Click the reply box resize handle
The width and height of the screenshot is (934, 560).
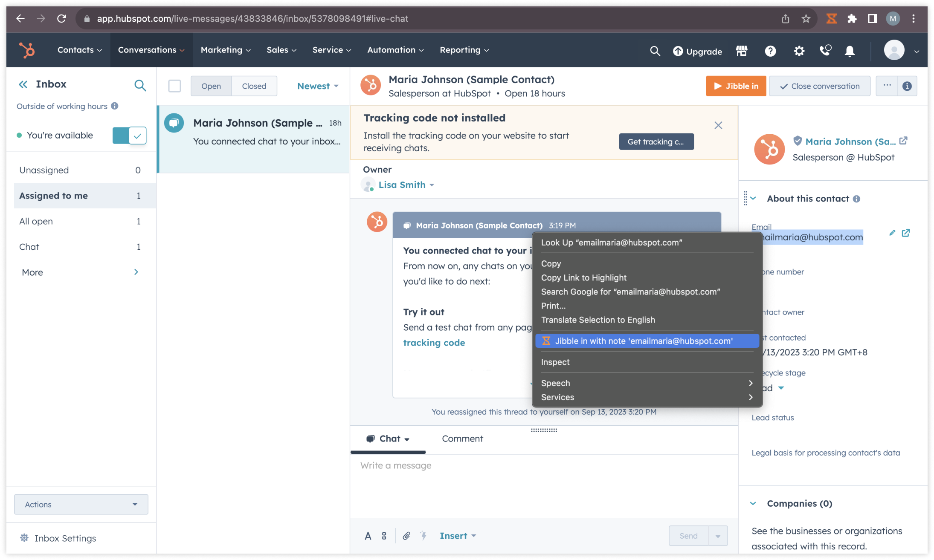tap(544, 430)
